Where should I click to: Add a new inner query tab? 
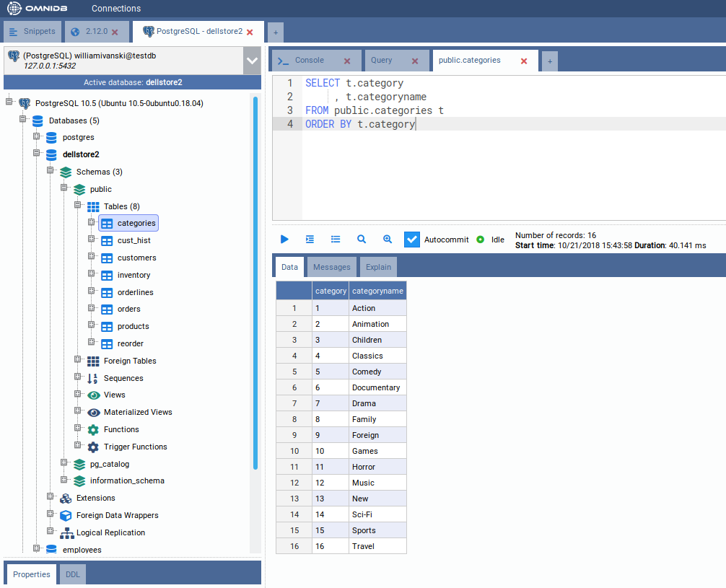point(550,61)
